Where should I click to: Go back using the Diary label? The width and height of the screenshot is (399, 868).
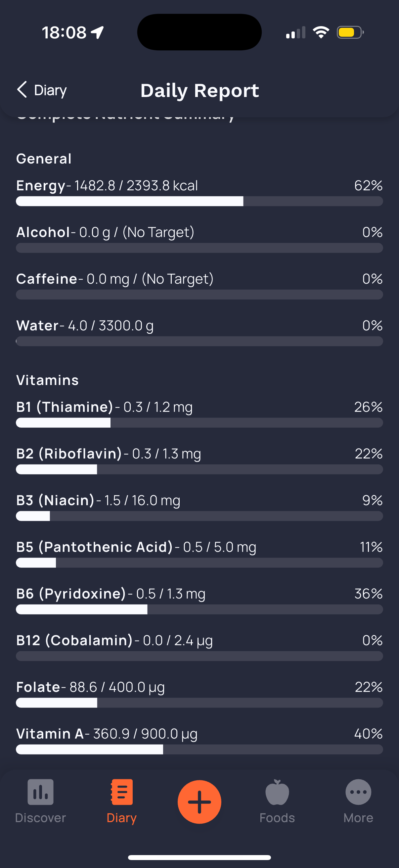click(51, 90)
